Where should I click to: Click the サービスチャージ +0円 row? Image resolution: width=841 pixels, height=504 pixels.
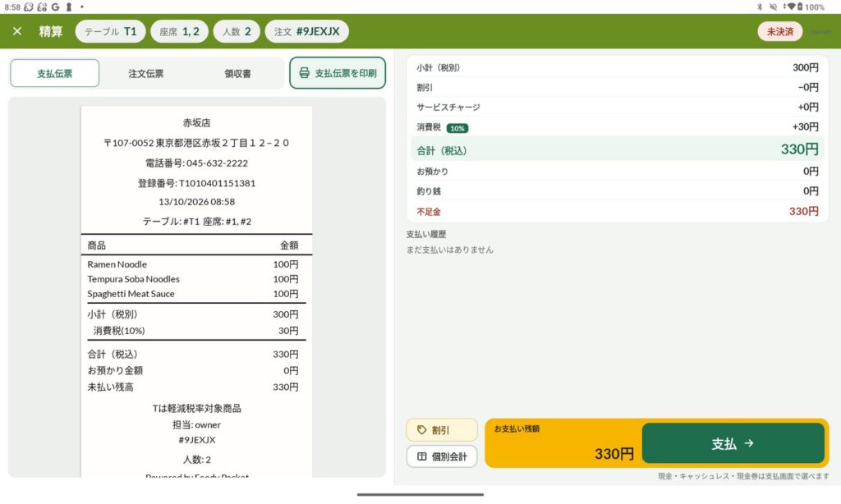618,108
